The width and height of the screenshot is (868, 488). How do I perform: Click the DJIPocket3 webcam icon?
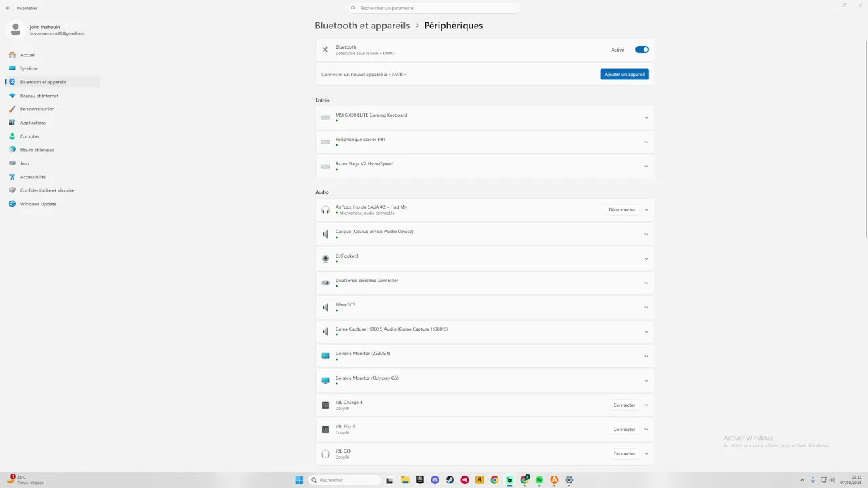(325, 259)
